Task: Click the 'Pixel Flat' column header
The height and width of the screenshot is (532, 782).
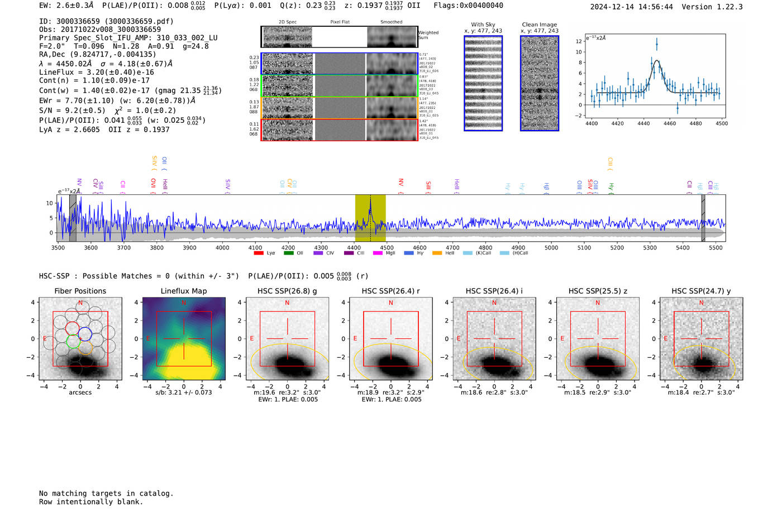Action: [x=340, y=22]
